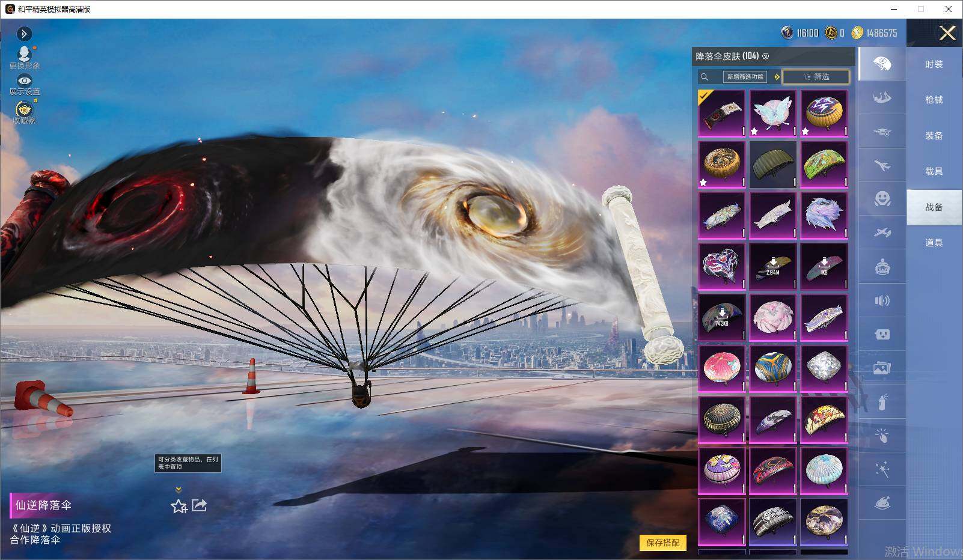Click the share icon beside the star
963x560 pixels.
pyautogui.click(x=200, y=505)
